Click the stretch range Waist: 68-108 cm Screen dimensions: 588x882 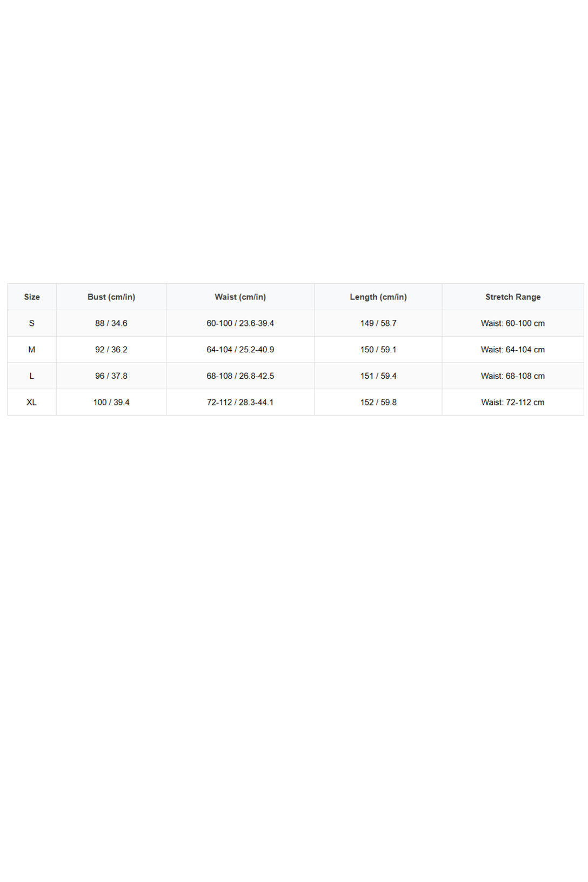pos(513,376)
